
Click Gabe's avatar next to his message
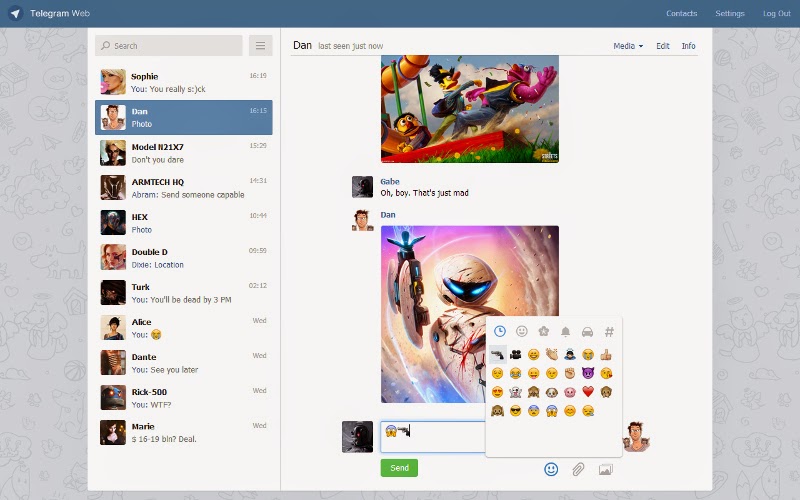(362, 187)
